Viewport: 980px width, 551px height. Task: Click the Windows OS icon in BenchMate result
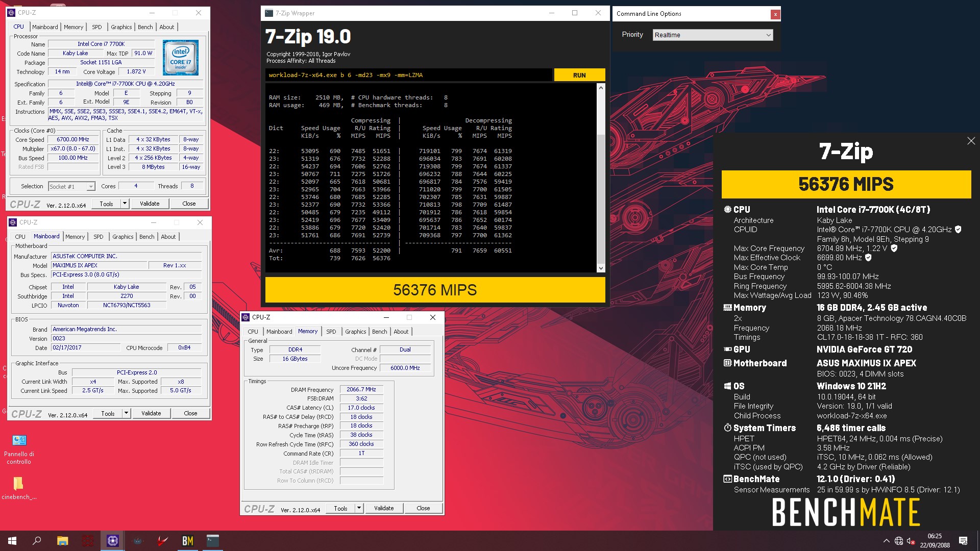[728, 386]
